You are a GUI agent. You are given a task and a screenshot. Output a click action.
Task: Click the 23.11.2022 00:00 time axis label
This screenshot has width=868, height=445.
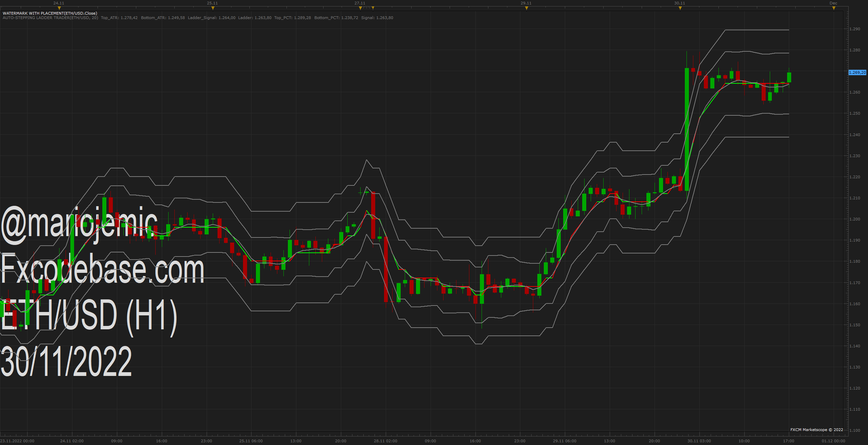[17, 441]
